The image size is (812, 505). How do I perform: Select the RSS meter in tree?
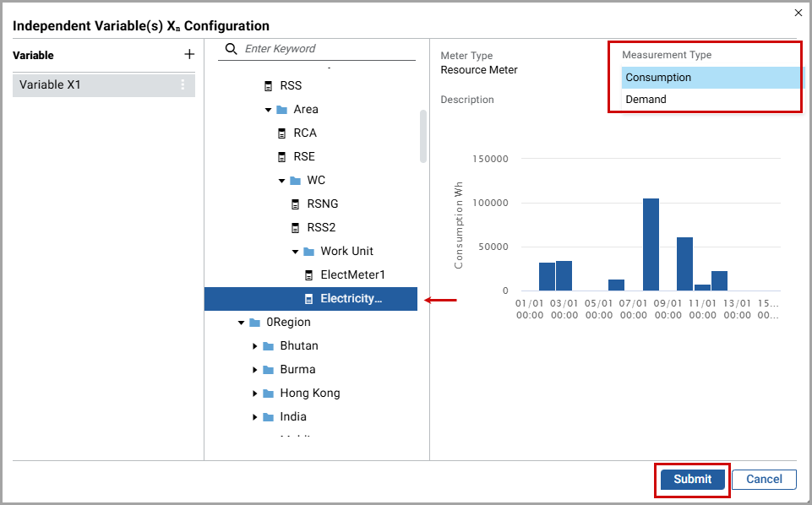pos(292,85)
